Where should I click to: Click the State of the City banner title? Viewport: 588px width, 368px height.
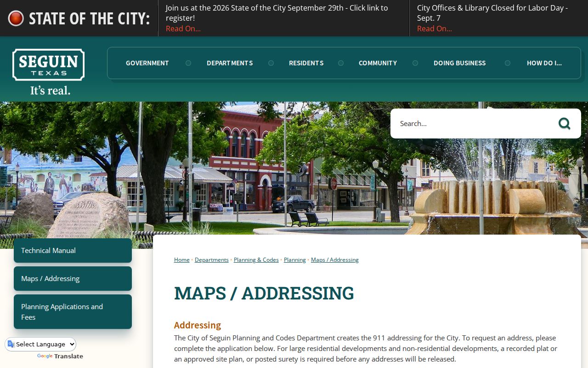(x=90, y=18)
